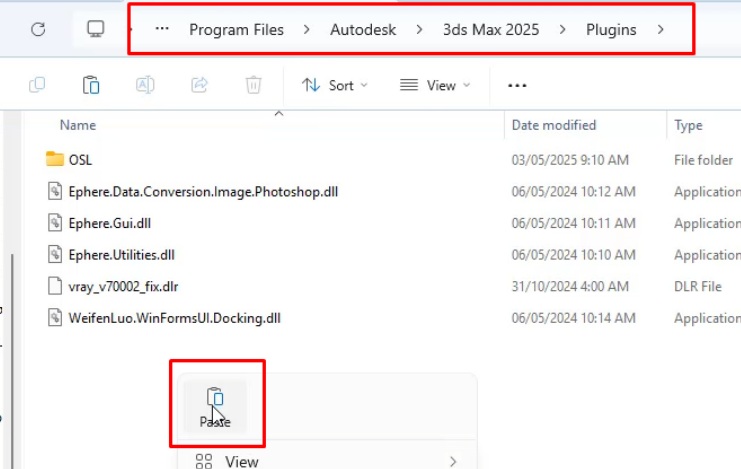This screenshot has height=469, width=741.
Task: Select the vray_v70002_fix.dlr file
Action: (x=124, y=286)
